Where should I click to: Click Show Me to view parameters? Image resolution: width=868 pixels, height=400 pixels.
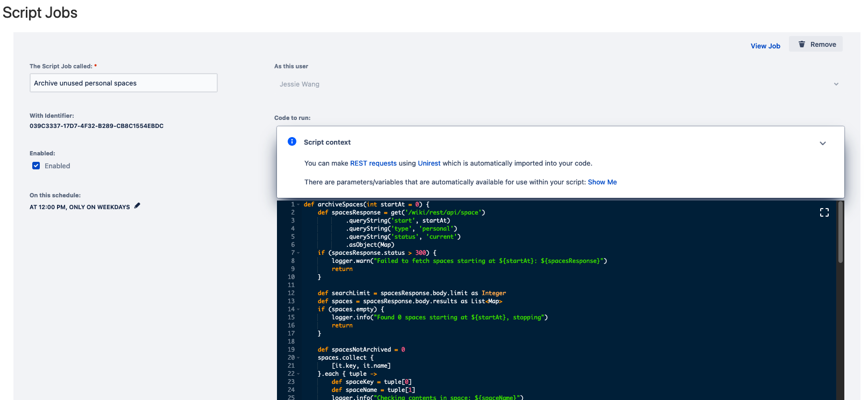click(x=602, y=182)
